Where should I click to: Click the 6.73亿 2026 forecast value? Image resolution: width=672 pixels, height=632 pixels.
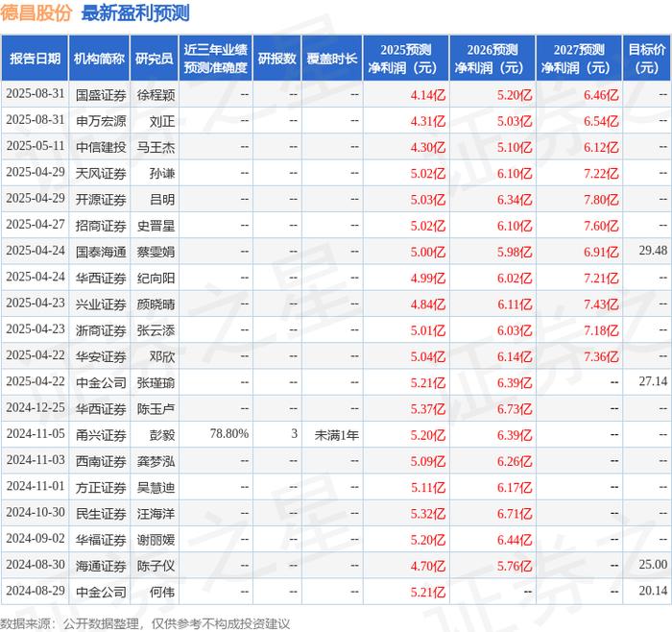pyautogui.click(x=515, y=409)
